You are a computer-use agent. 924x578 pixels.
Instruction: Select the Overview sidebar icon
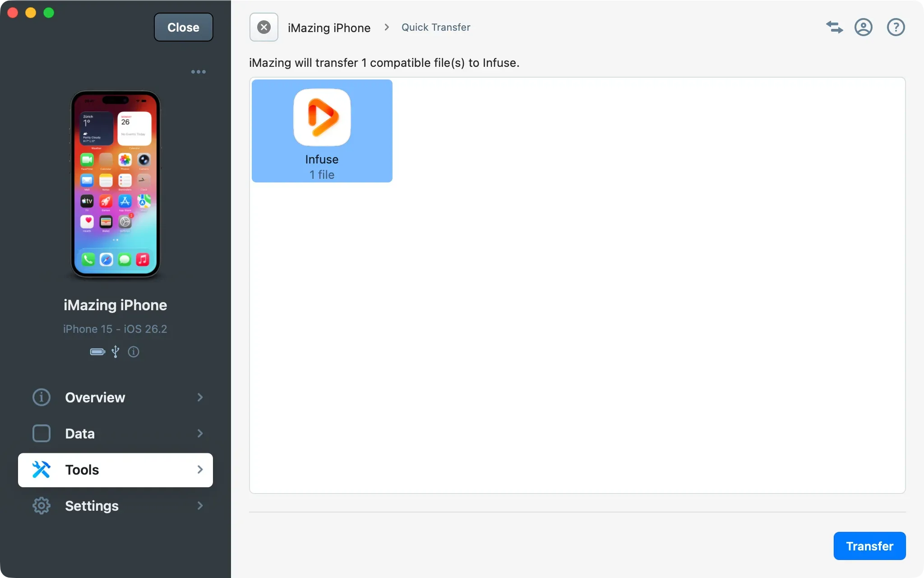(41, 397)
